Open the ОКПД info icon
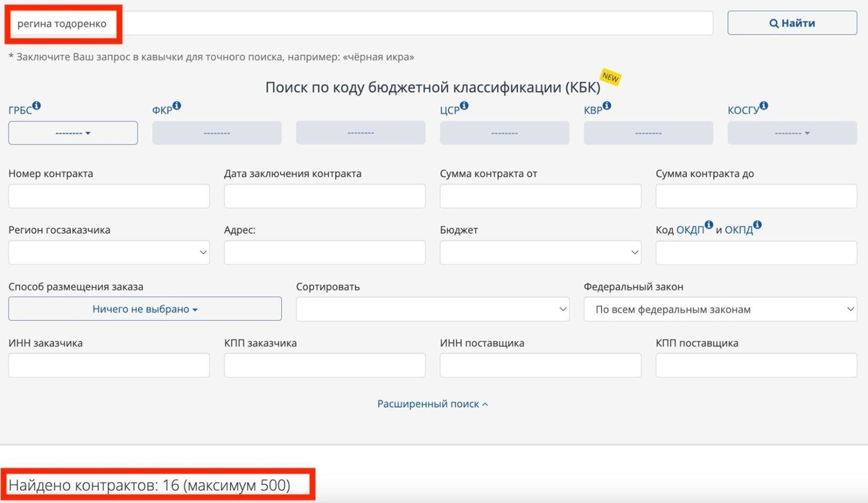 (757, 225)
